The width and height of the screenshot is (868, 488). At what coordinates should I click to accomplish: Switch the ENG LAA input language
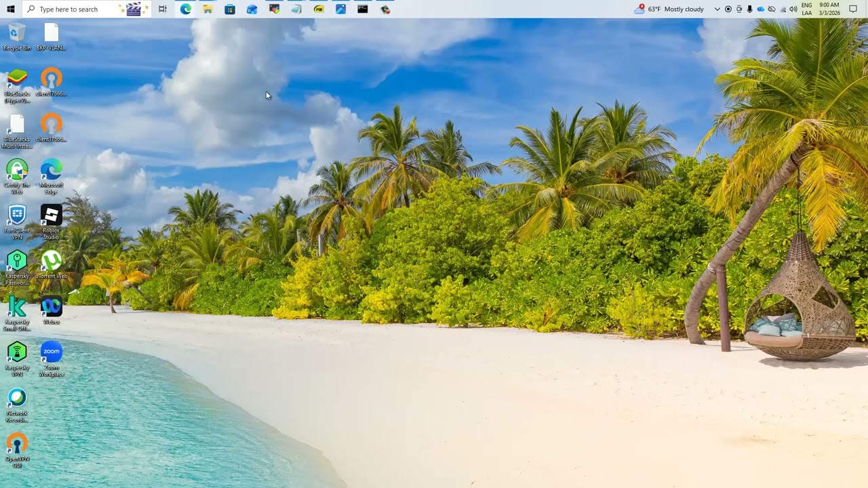[x=807, y=9]
